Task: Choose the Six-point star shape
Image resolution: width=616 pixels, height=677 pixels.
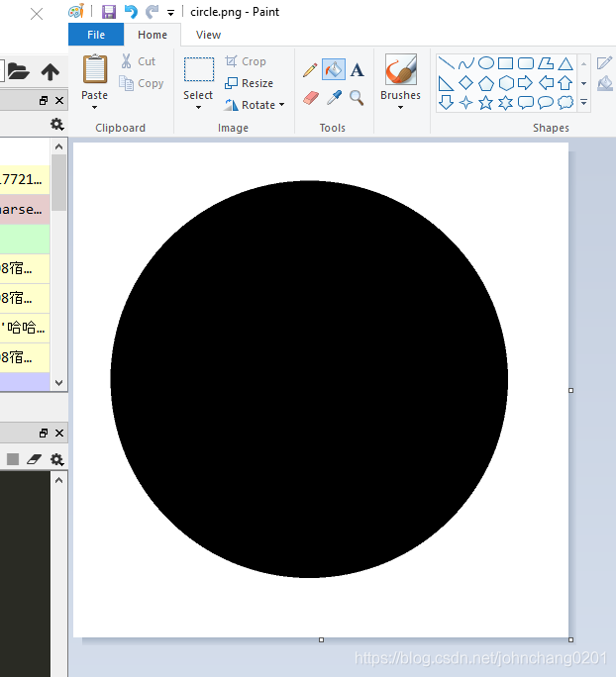Action: tap(506, 103)
